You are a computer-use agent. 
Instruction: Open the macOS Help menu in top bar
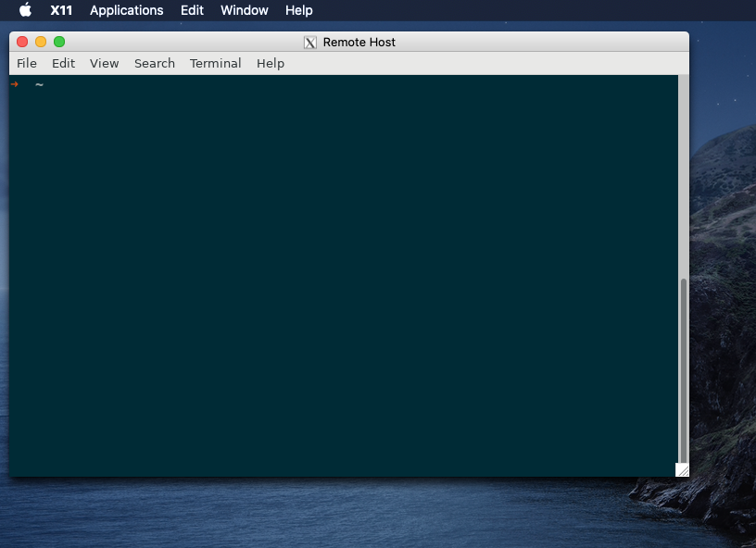tap(299, 10)
